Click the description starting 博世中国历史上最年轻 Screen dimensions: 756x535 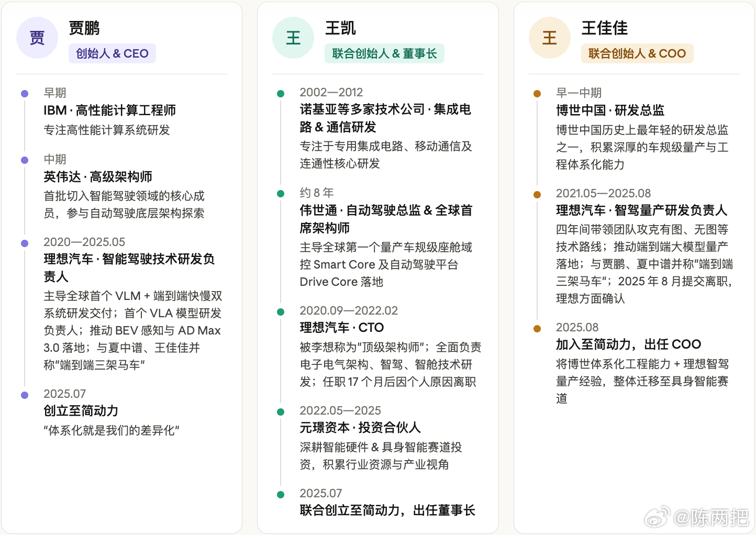click(x=642, y=147)
